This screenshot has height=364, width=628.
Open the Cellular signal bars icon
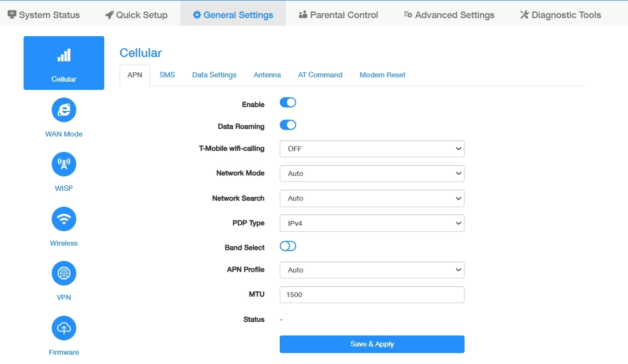(64, 55)
